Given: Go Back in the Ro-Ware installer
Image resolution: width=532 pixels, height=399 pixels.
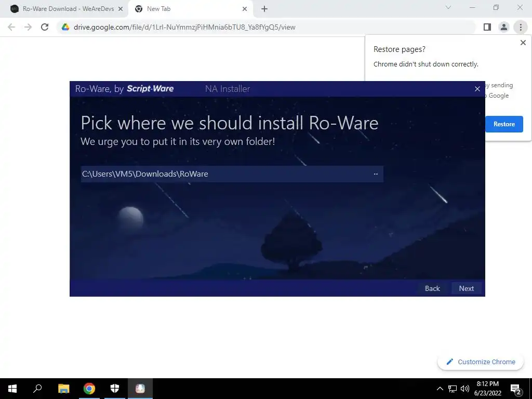Looking at the screenshot, I should [x=432, y=288].
